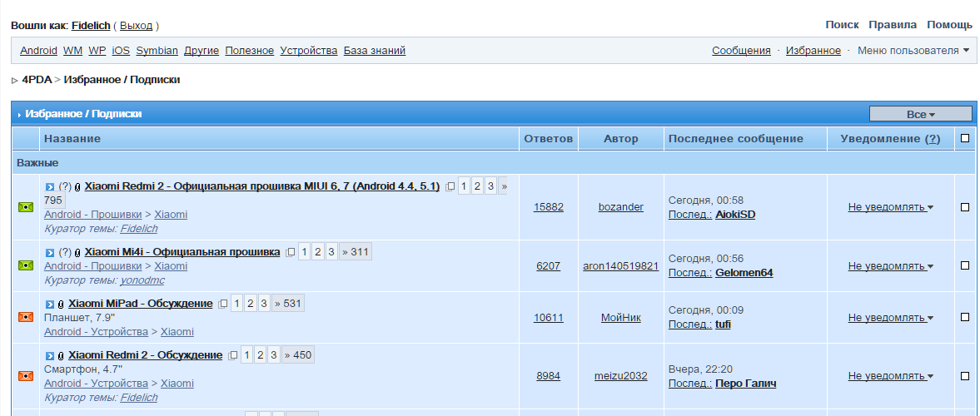The image size is (980, 416).
Task: Open notification dropdown for Redmi 2 firmware topic
Action: (891, 207)
